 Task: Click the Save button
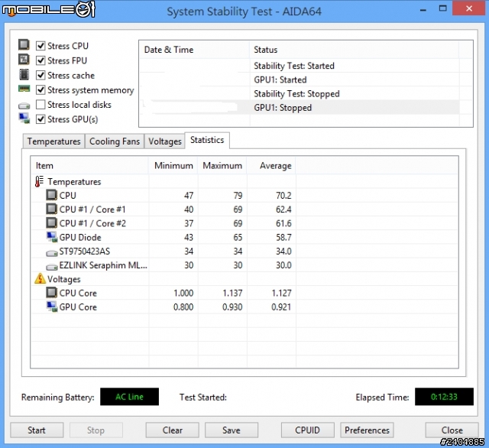tap(232, 430)
